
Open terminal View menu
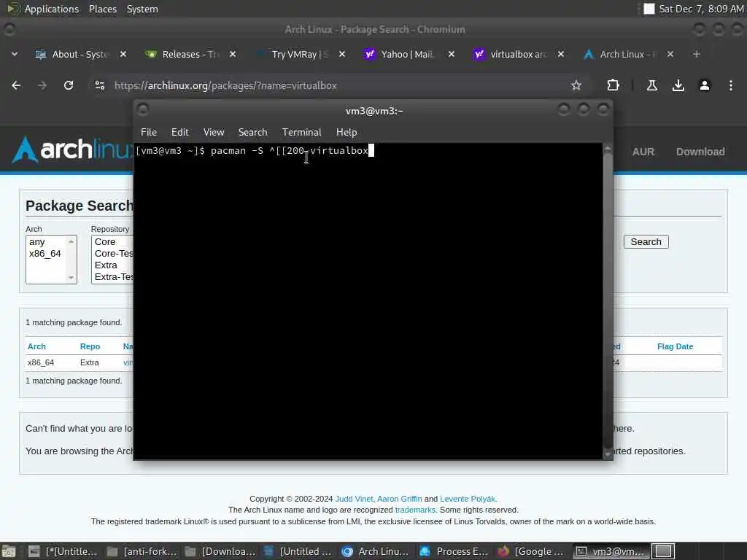(214, 133)
